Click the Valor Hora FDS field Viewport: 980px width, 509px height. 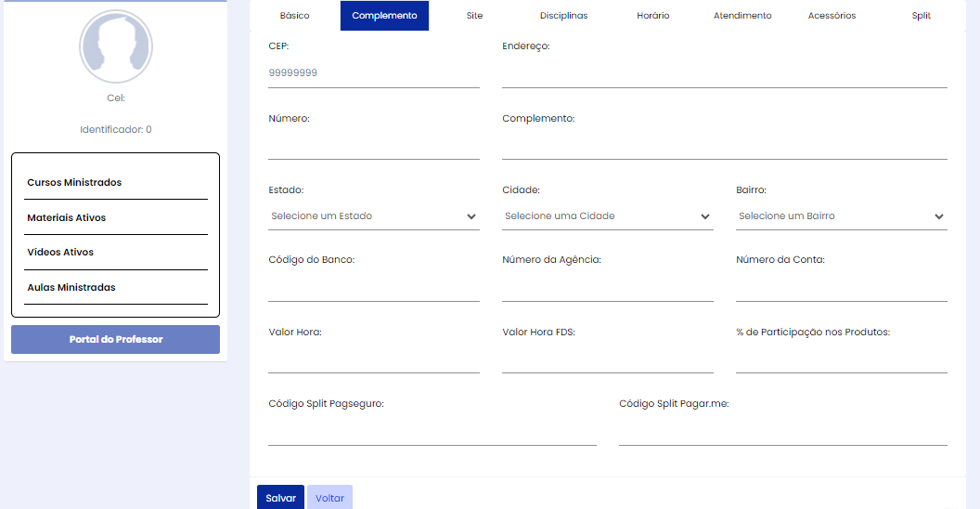tap(608, 359)
